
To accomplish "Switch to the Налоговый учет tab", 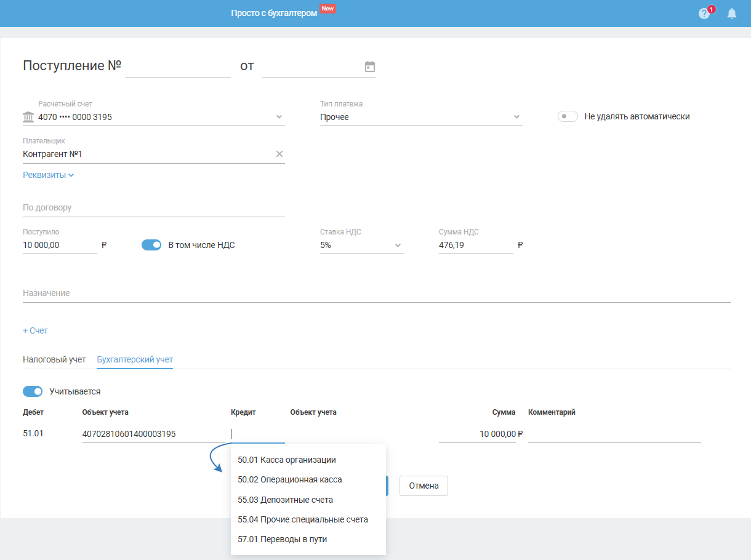I will 54,359.
